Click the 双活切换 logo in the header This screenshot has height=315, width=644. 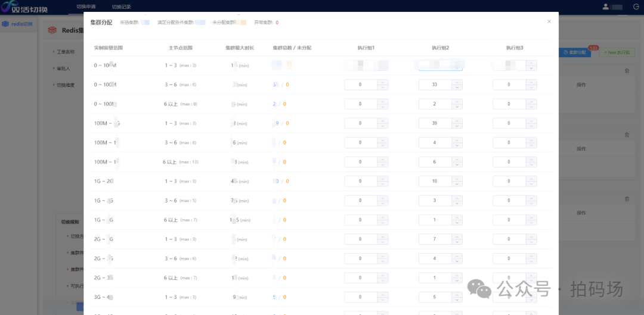[x=24, y=7]
